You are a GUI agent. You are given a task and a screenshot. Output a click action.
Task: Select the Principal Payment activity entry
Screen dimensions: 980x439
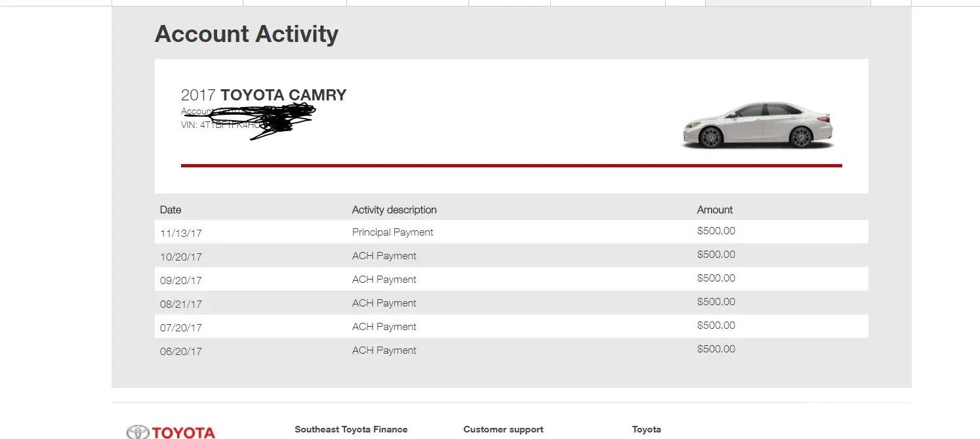(x=392, y=232)
